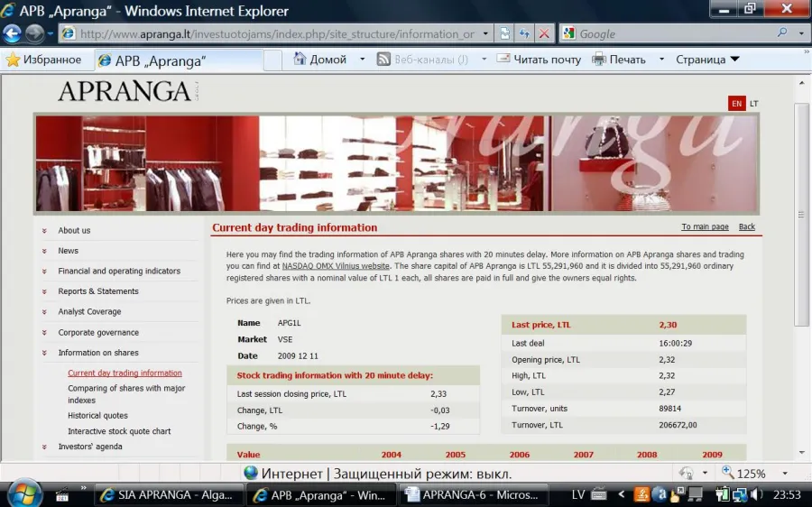Follow the To main page link
Image resolution: width=812 pixels, height=507 pixels.
coord(705,226)
